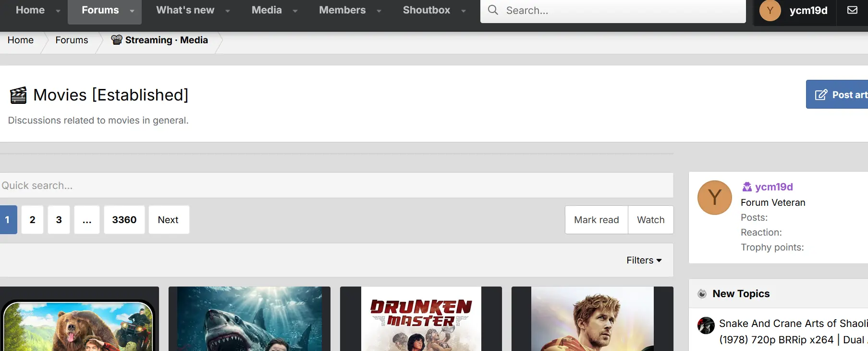Click the pagination ellipsis button
This screenshot has width=868, height=351.
click(x=87, y=220)
